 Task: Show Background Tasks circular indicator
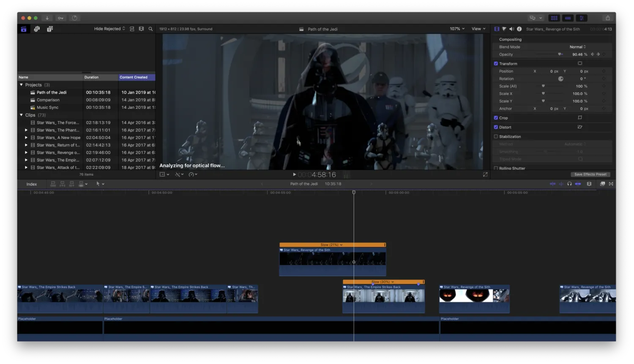[x=75, y=18]
